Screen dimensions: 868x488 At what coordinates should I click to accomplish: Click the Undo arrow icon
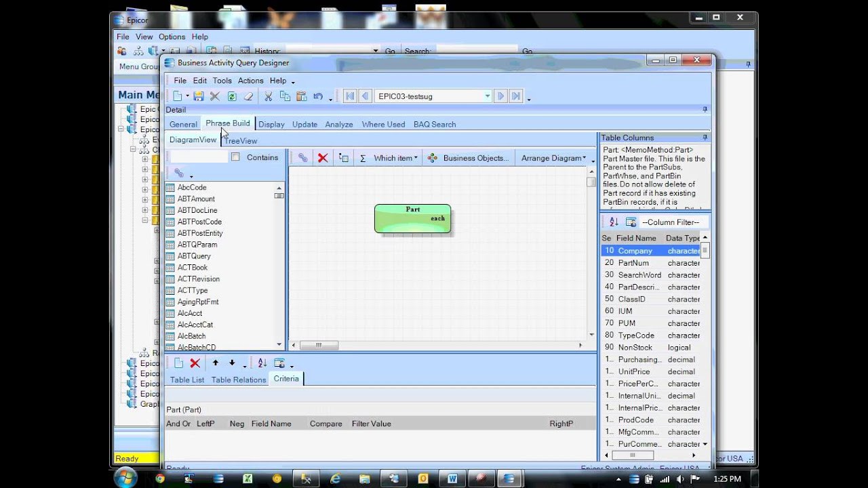(x=318, y=96)
